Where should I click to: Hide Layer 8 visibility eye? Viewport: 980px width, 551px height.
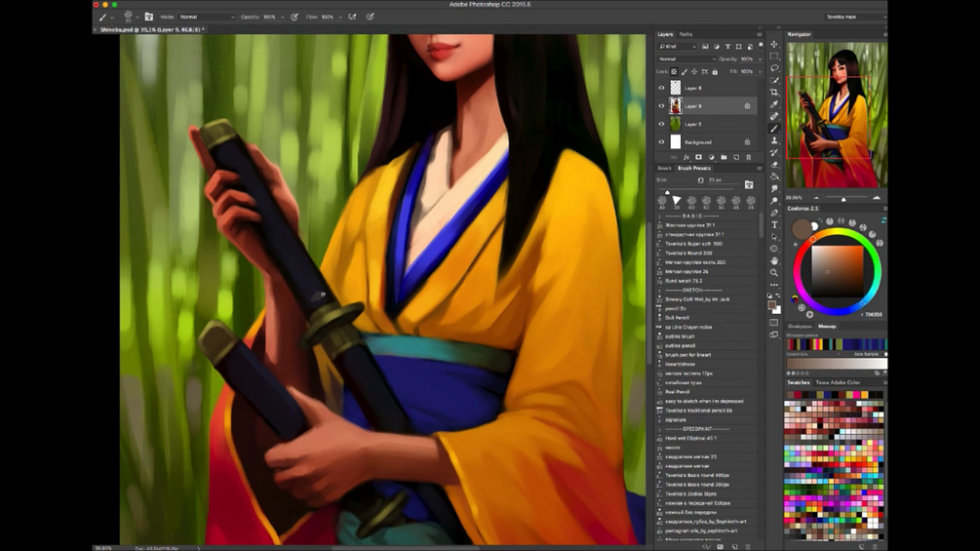click(661, 88)
